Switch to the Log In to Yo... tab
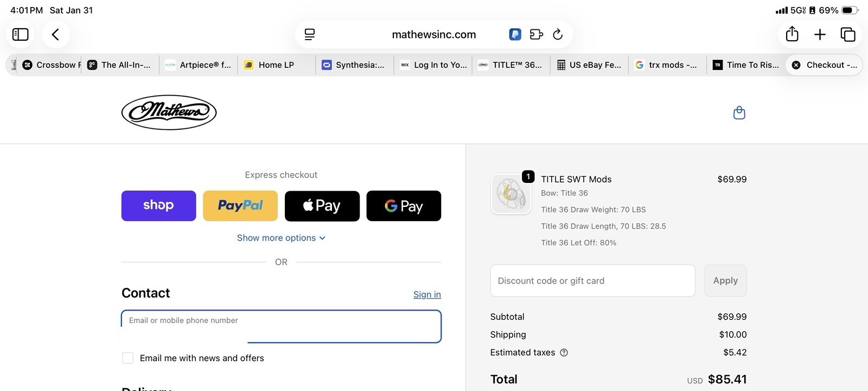868x391 pixels. pos(433,65)
